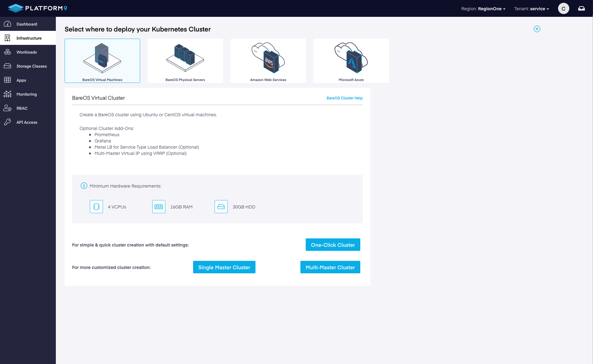Highlight the Infrastructure navigation item
593x364 pixels.
coord(29,38)
